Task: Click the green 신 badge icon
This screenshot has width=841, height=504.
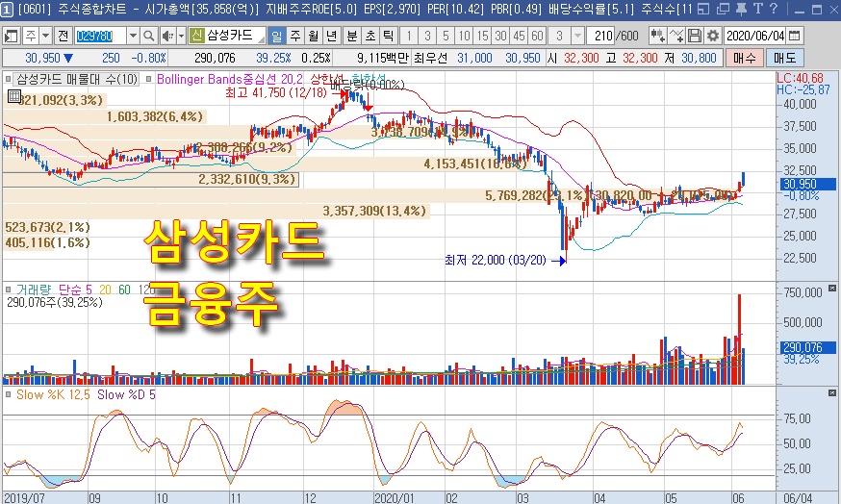Action: click(x=197, y=36)
